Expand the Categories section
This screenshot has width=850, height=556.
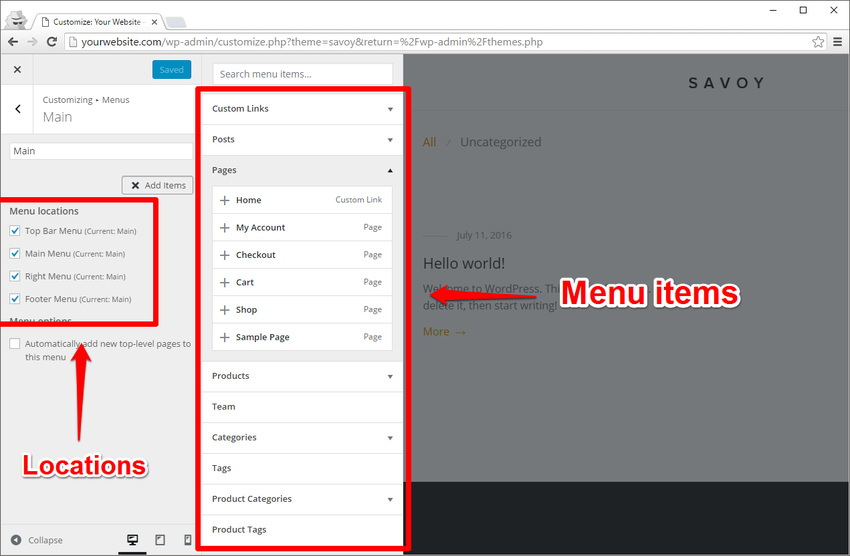click(x=302, y=437)
